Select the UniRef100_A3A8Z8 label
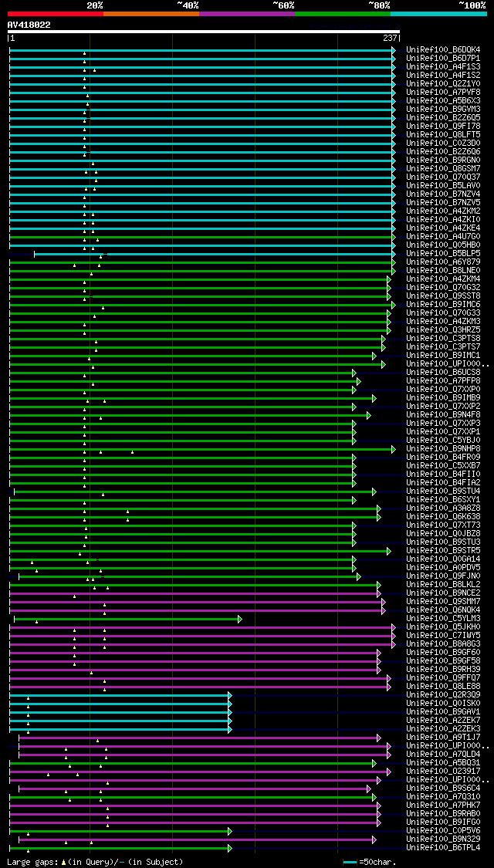494x868 pixels. (x=443, y=508)
